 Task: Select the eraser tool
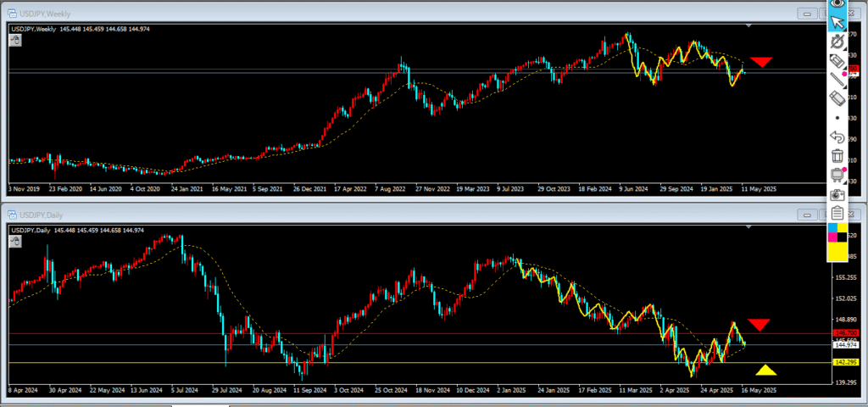[x=837, y=98]
